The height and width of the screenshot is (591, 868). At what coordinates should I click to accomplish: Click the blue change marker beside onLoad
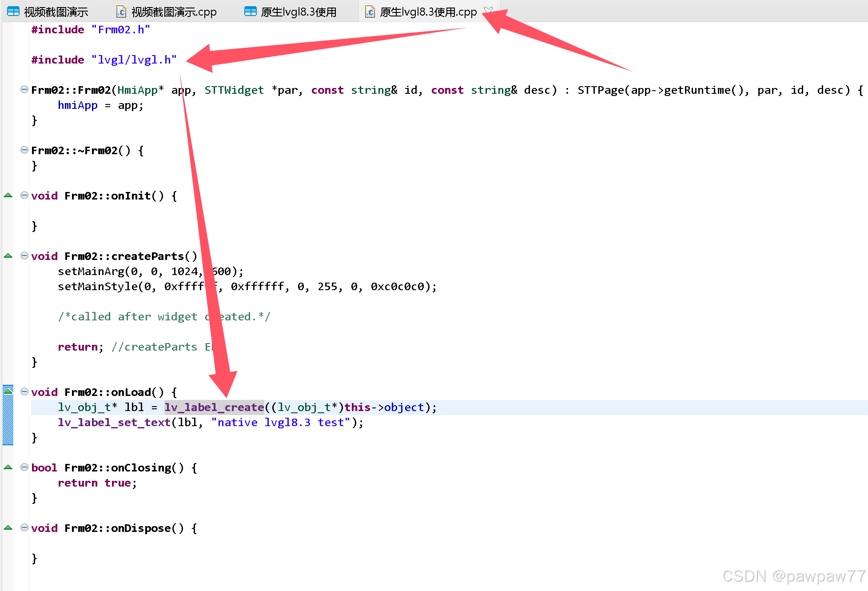[8, 420]
